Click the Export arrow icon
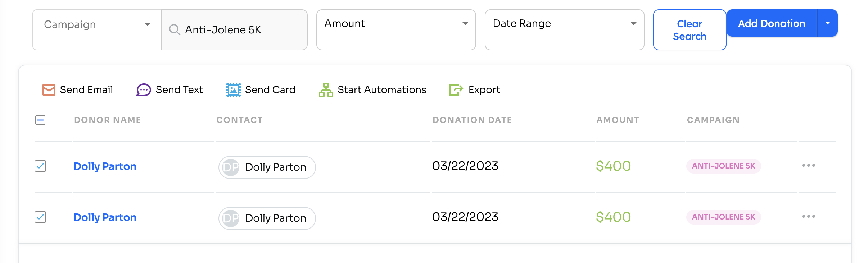This screenshot has height=263, width=868. click(x=456, y=89)
